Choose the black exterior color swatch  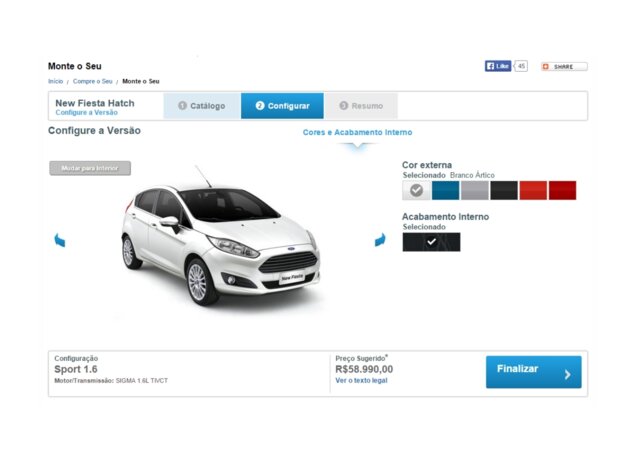504,190
